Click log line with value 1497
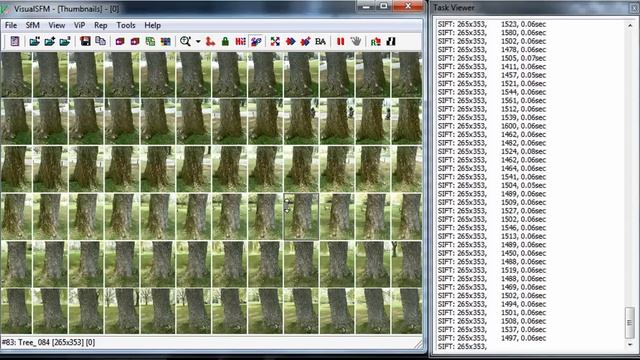 tap(491, 338)
